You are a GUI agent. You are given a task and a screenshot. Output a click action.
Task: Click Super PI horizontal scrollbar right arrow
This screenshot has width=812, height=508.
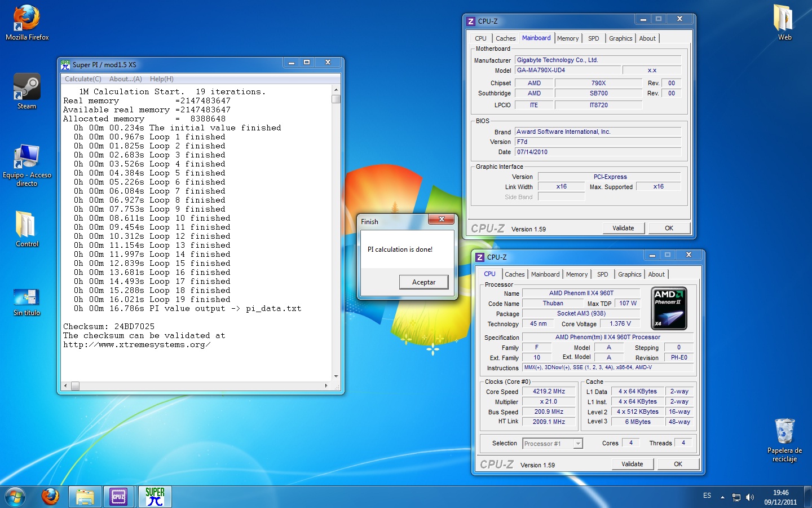pyautogui.click(x=326, y=386)
